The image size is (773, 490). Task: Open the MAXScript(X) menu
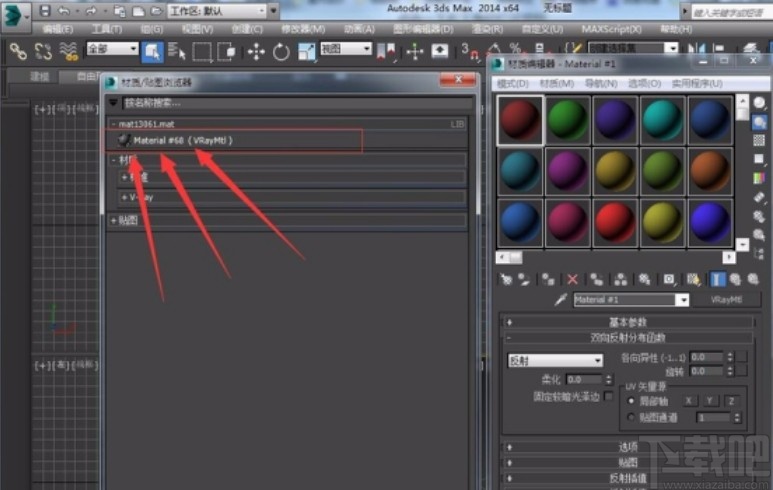[611, 29]
